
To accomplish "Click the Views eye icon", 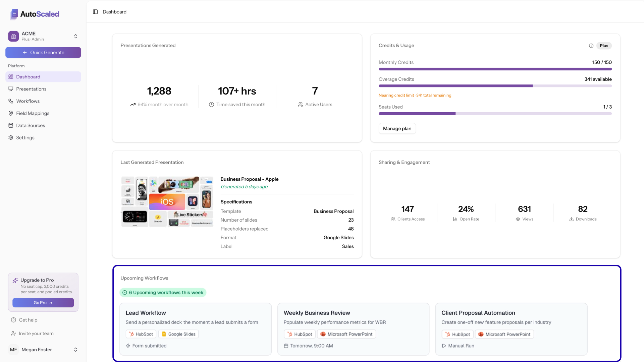I will pos(518,219).
